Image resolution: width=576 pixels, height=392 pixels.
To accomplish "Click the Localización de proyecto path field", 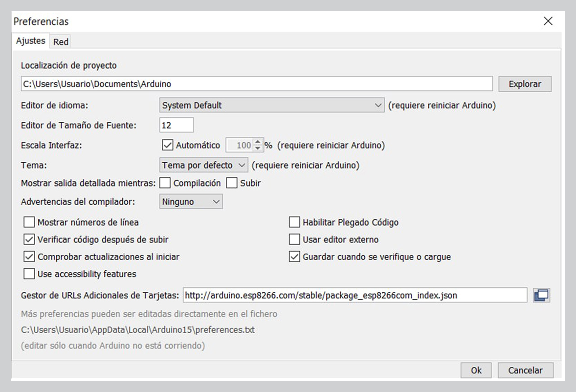I will coord(257,84).
